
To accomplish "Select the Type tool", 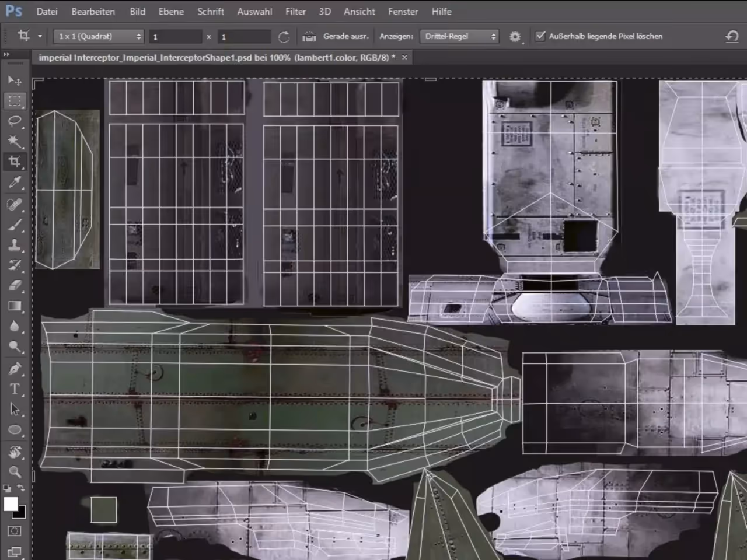I will pyautogui.click(x=15, y=389).
